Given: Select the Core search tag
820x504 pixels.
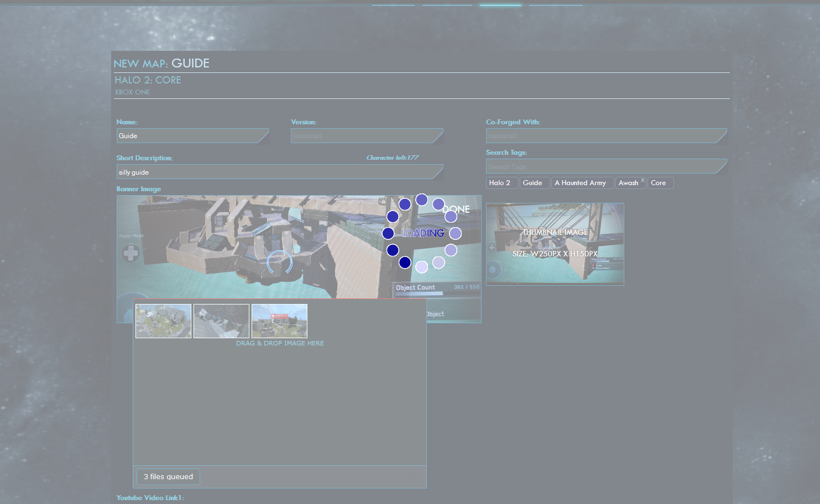Looking at the screenshot, I should coord(660,183).
